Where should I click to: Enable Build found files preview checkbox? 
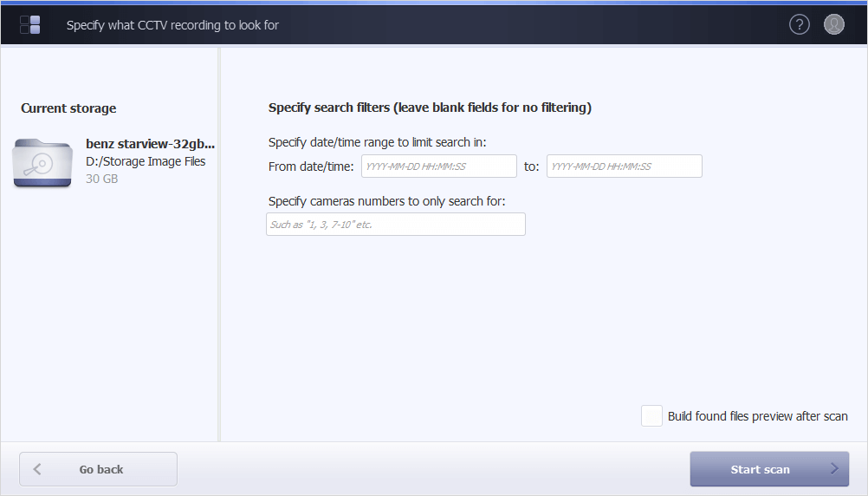coord(651,416)
